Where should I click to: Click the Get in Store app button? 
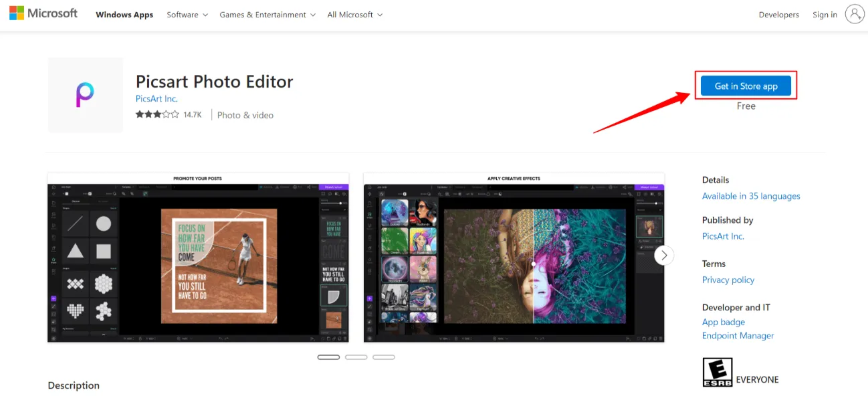point(746,86)
